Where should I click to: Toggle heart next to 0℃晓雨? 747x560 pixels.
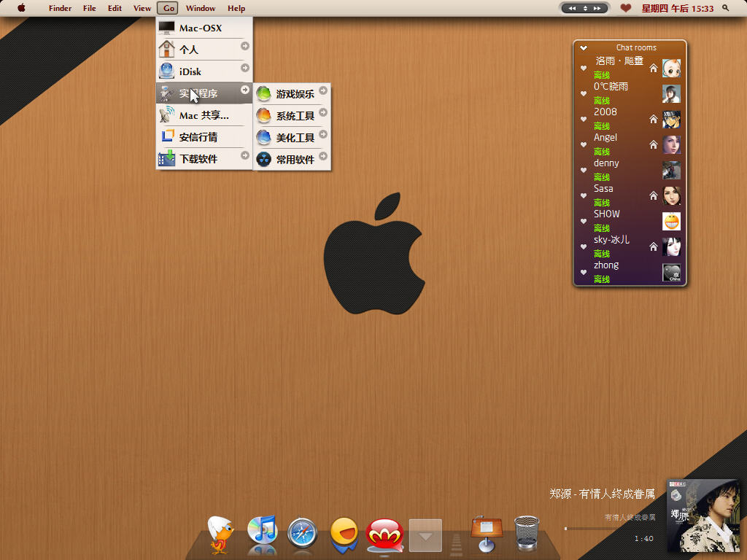click(583, 94)
